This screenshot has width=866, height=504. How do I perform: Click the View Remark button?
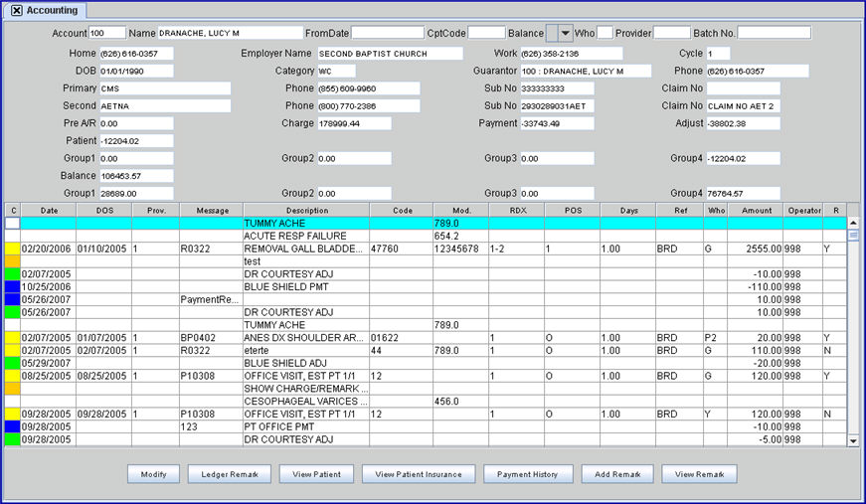pos(699,474)
